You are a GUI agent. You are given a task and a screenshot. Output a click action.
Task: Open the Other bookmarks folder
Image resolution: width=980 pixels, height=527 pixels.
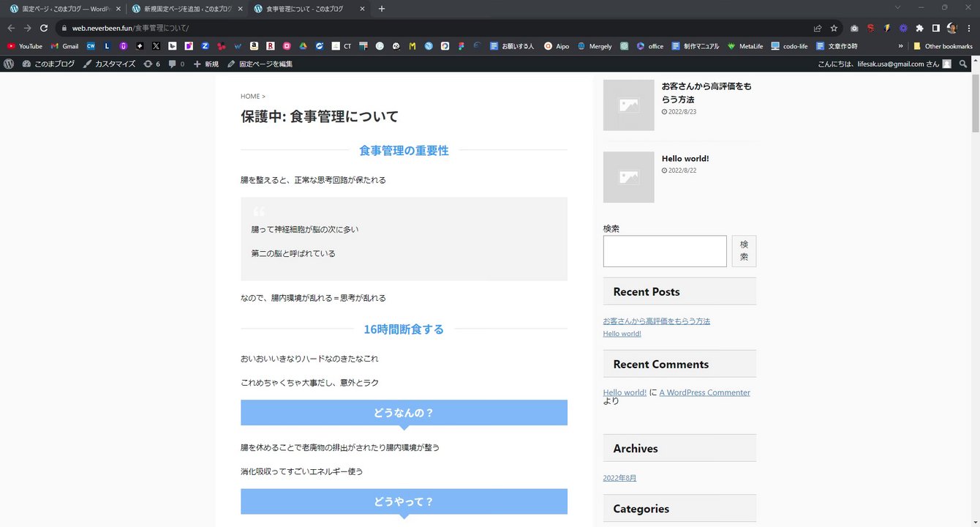tap(943, 46)
